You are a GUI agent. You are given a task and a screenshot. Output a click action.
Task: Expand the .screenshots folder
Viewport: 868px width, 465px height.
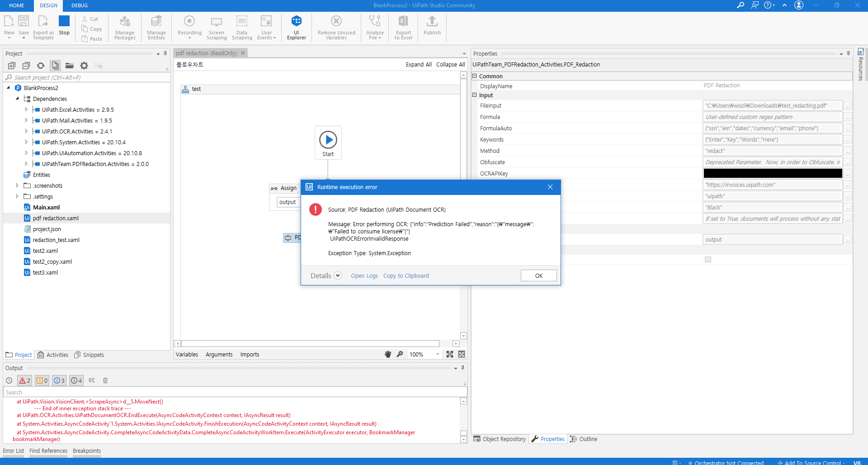coord(17,185)
